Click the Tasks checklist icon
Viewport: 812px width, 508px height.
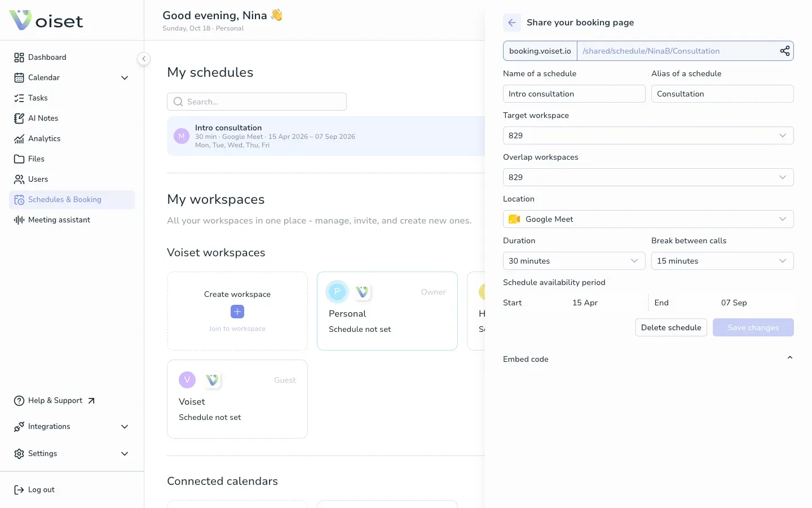coord(19,98)
